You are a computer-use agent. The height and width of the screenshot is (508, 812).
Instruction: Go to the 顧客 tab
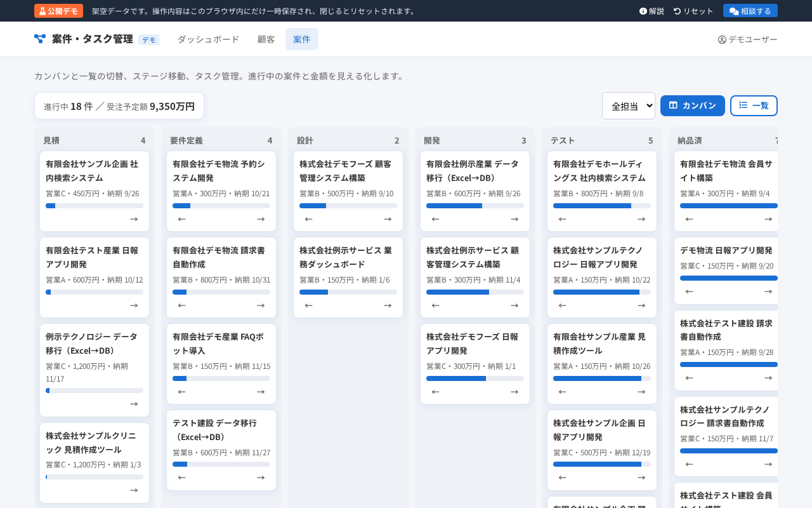click(x=266, y=39)
